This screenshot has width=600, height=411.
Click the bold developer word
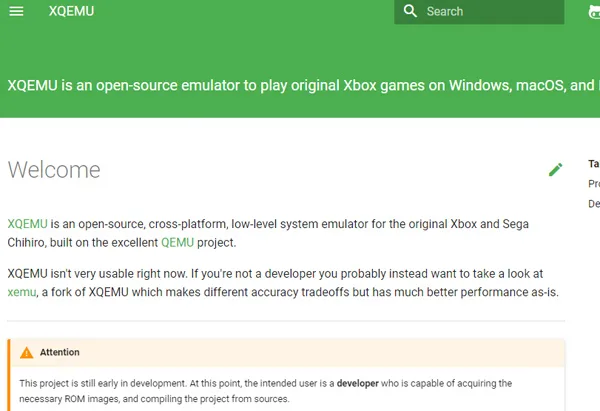coord(357,383)
